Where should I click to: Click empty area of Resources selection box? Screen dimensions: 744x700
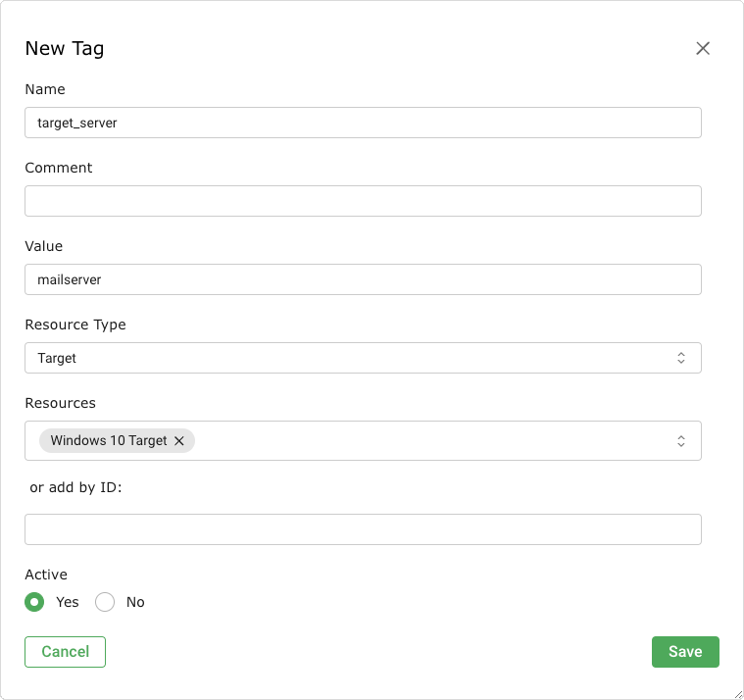coord(431,441)
